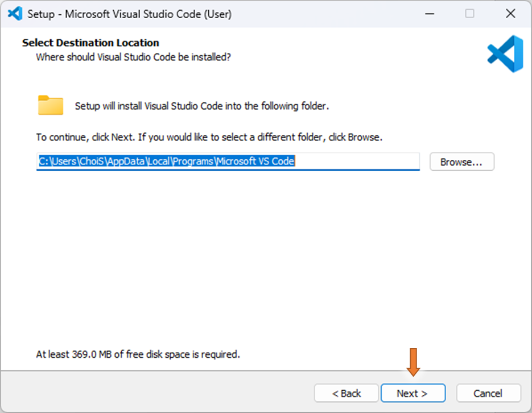The height and width of the screenshot is (413, 532).
Task: Minimize the Setup window
Action: pyautogui.click(x=430, y=14)
